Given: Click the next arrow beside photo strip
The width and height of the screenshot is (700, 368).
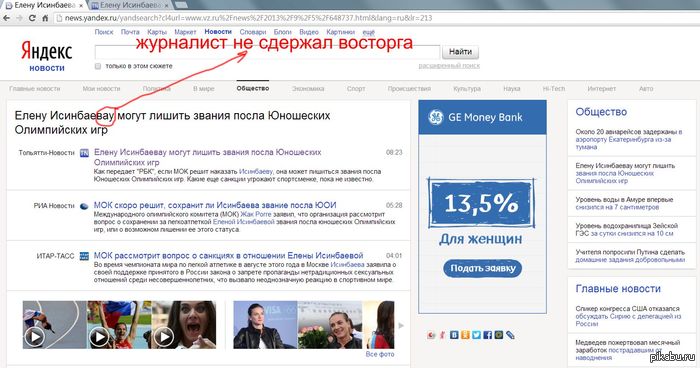Looking at the screenshot, I should 401,326.
